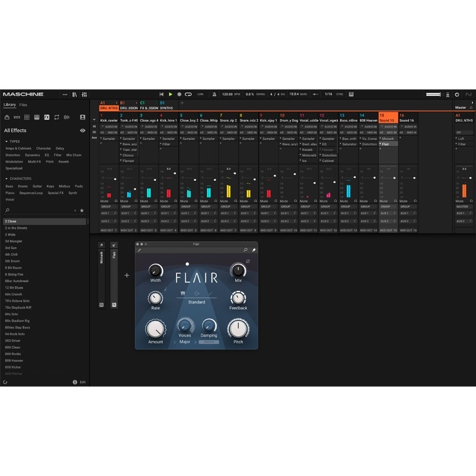Toggle the IO section button in mixer
476x476 pixels.
point(94,126)
